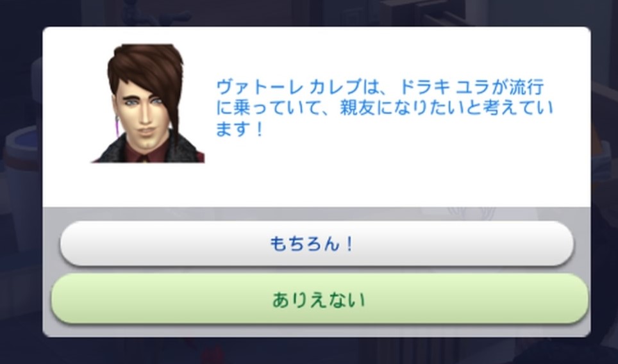Click the last message line ます！
The height and width of the screenshot is (364, 618).
click(x=240, y=129)
